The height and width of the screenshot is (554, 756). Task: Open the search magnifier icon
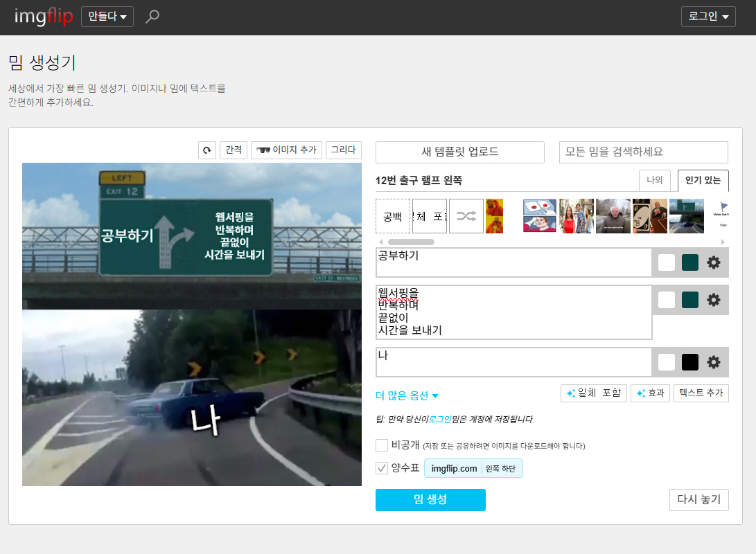pyautogui.click(x=152, y=17)
